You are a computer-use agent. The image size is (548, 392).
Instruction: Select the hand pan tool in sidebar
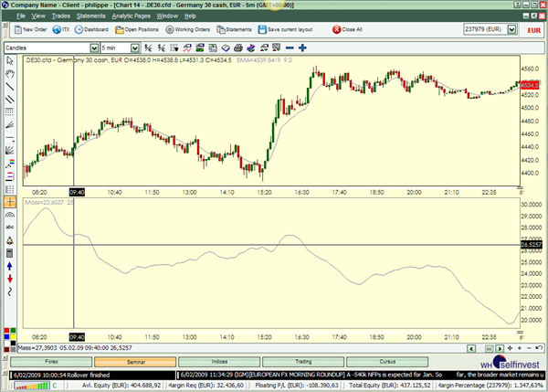tap(10, 74)
